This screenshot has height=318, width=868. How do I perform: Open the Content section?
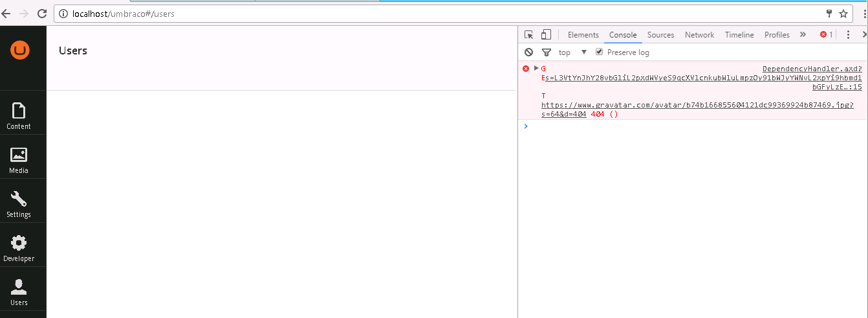coord(19,116)
